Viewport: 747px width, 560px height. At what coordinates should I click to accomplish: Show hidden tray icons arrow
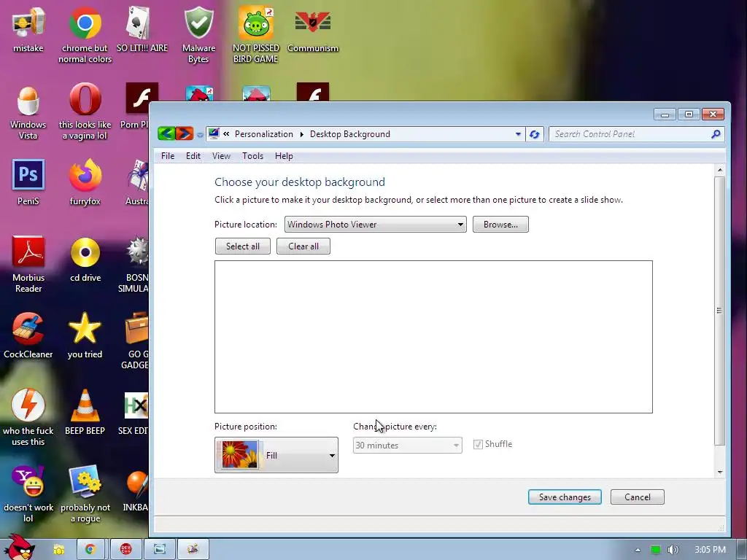638,550
